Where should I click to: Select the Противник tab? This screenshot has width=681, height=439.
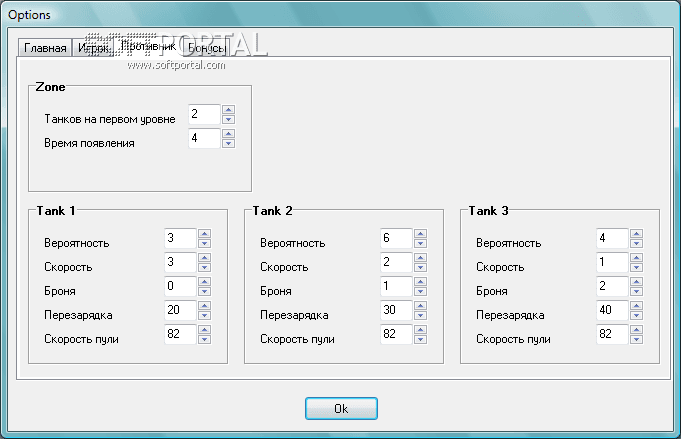[147, 46]
